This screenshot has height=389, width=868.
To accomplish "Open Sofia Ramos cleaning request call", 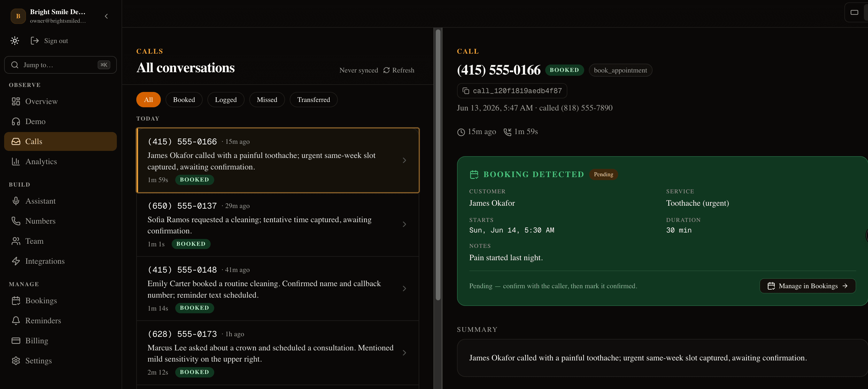I will point(278,225).
